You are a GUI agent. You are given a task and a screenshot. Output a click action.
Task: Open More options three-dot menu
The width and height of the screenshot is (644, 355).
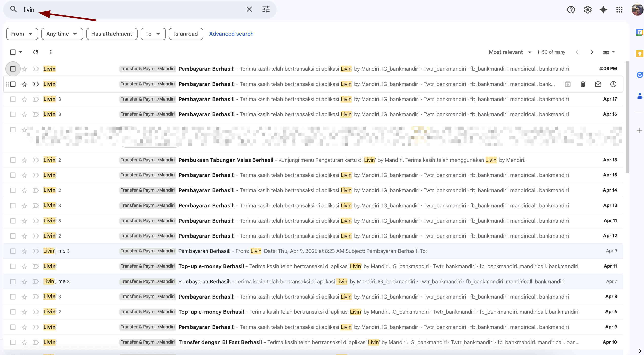pos(51,52)
